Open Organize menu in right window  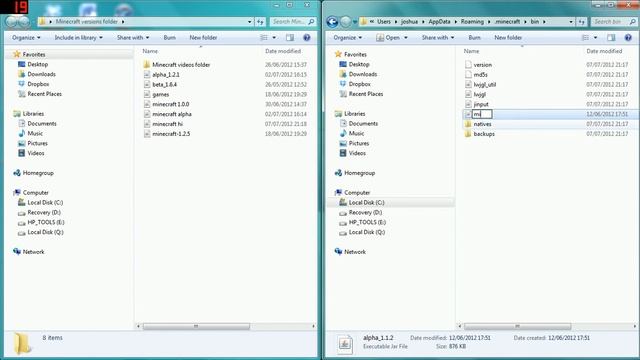point(347,38)
